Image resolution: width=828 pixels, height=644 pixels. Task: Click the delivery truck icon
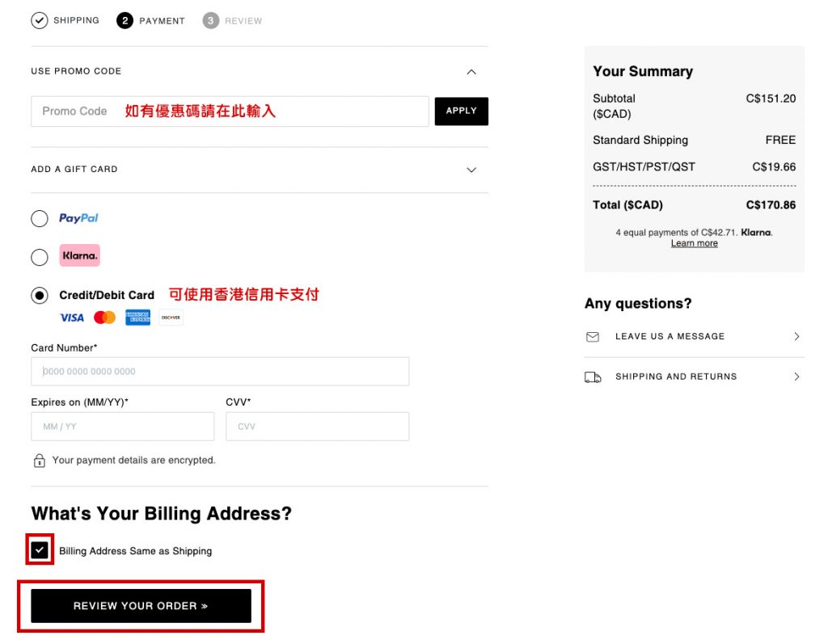pyautogui.click(x=593, y=377)
